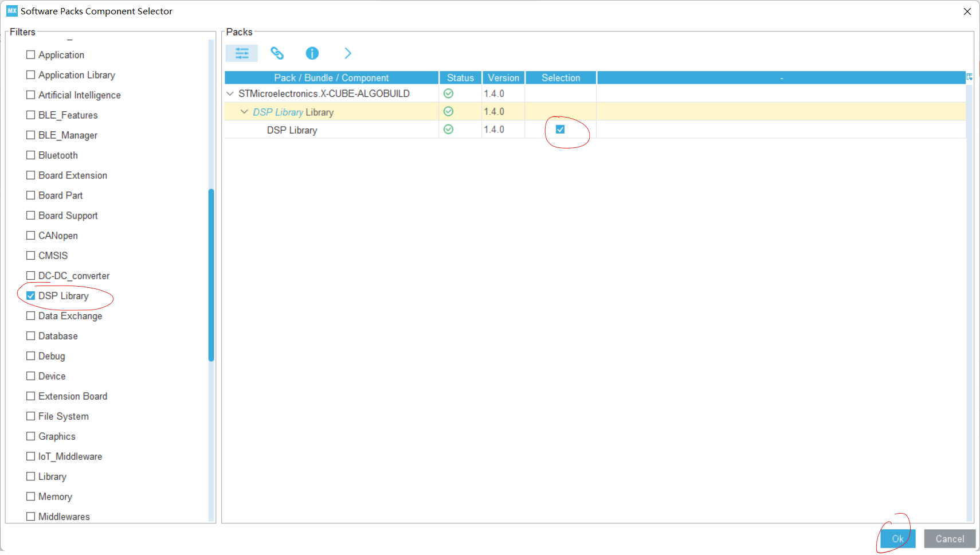Enable the CMSIS filter checkbox
Screen dimensions: 980x555
(31, 256)
